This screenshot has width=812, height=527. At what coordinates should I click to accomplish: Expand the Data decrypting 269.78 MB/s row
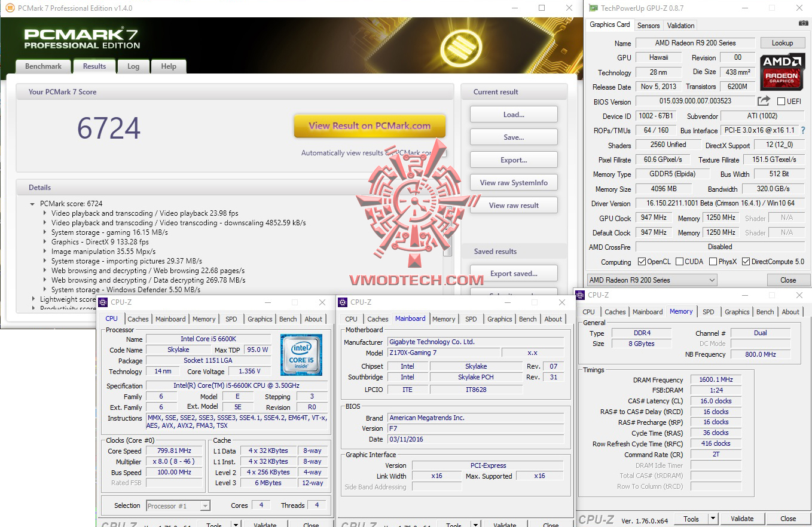click(x=44, y=280)
